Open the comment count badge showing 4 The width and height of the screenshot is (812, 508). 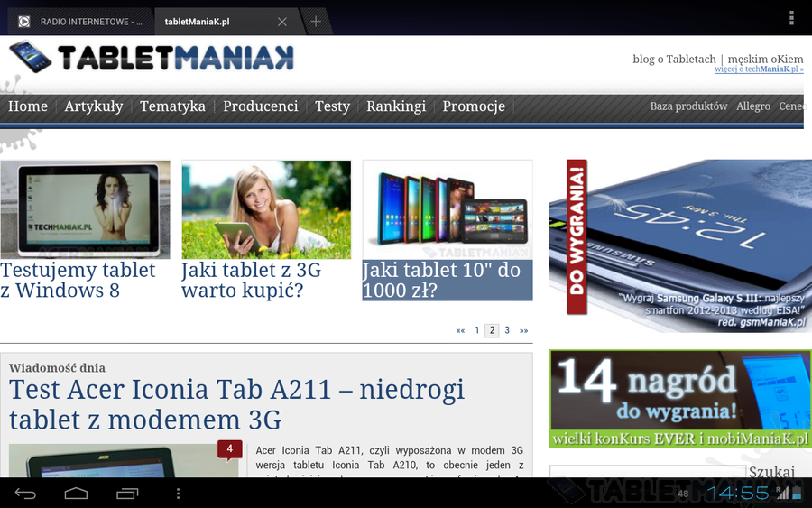click(x=230, y=449)
